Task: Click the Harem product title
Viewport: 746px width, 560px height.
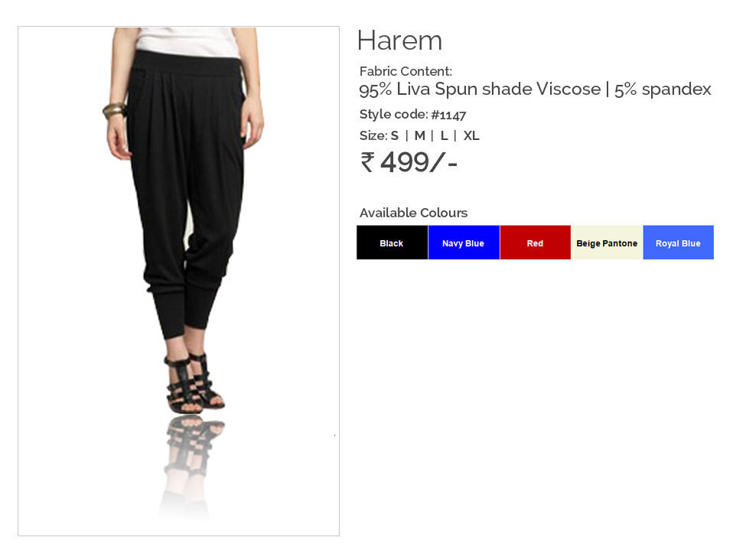Action: [x=399, y=41]
